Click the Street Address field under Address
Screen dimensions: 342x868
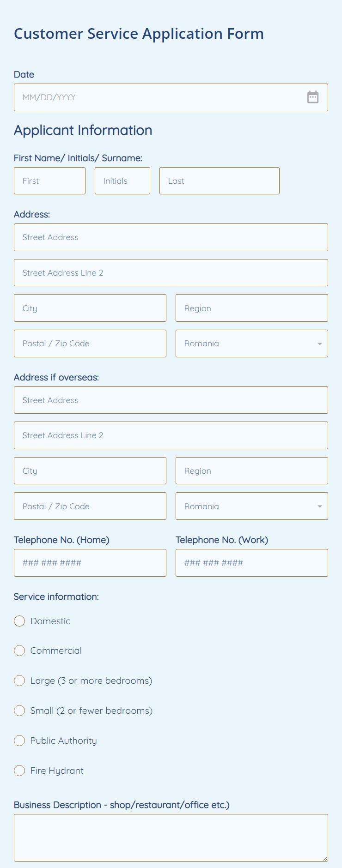pos(171,237)
